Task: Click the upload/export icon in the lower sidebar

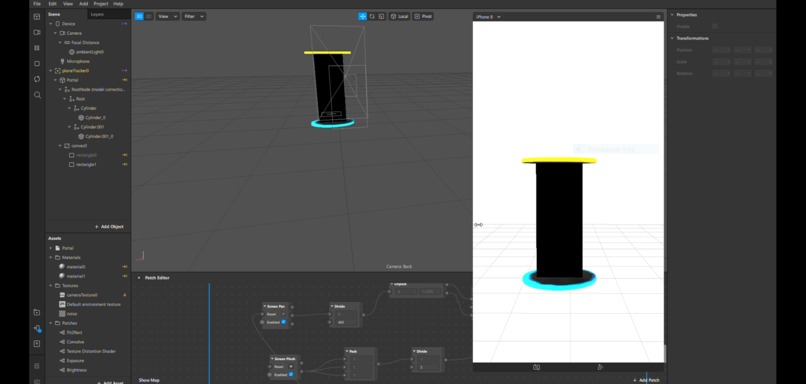Action: (x=36, y=344)
